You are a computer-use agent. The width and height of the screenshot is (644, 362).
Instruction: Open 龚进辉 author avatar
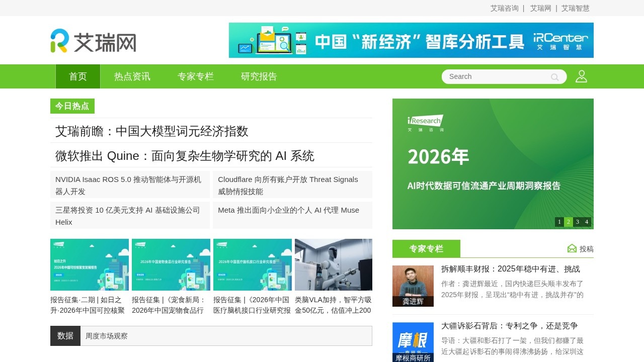click(x=413, y=286)
